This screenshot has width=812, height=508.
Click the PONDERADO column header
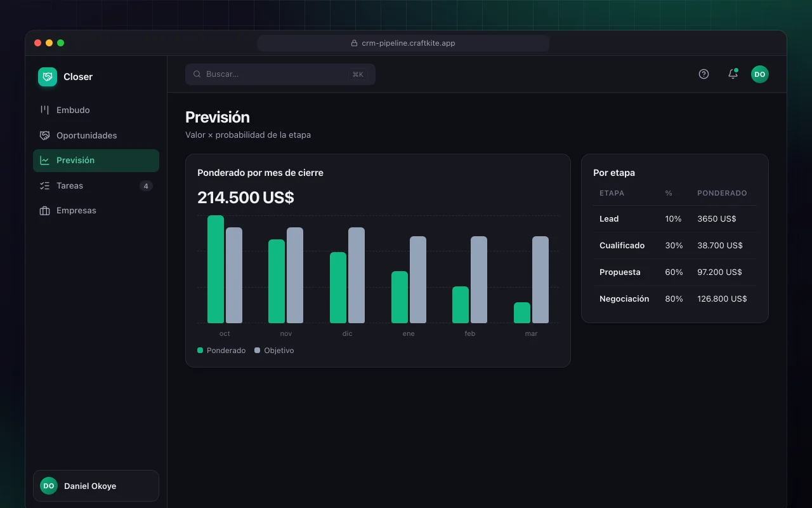tap(722, 193)
